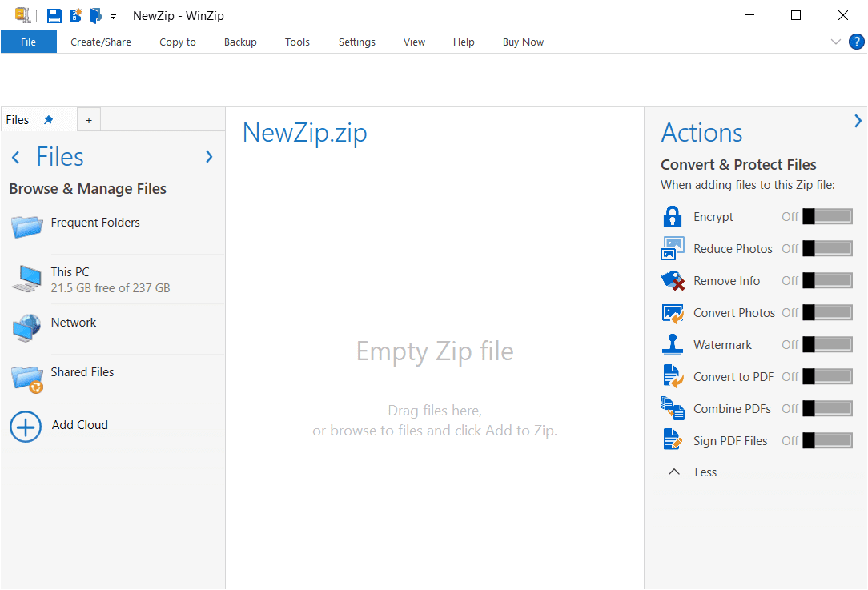Click the Watermark stamp icon
This screenshot has width=868, height=590.
tap(673, 344)
